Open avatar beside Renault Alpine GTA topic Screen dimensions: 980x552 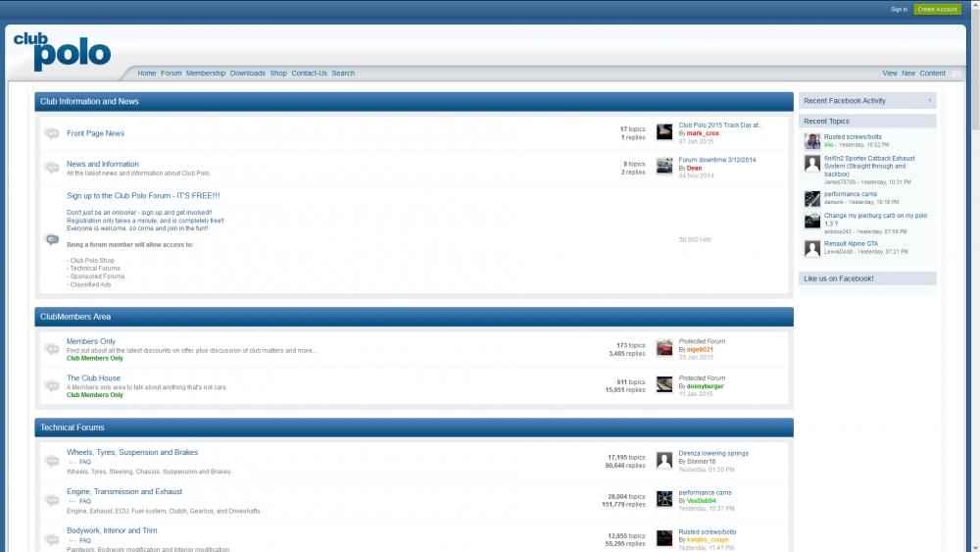tap(811, 249)
